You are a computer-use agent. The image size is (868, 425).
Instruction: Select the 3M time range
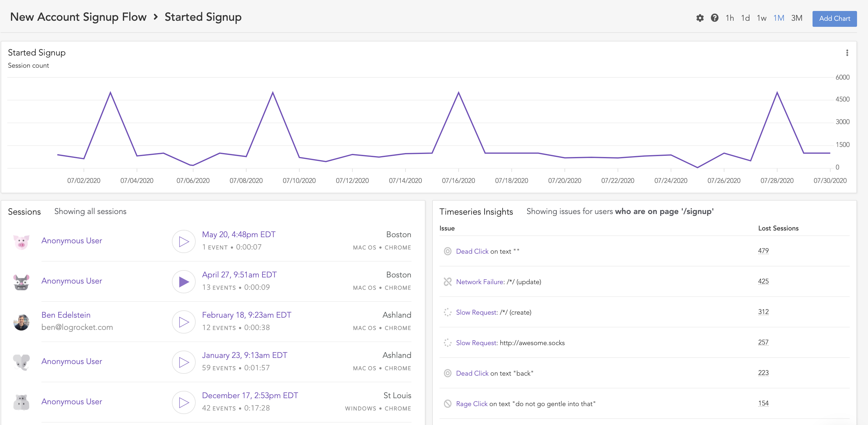tap(797, 18)
